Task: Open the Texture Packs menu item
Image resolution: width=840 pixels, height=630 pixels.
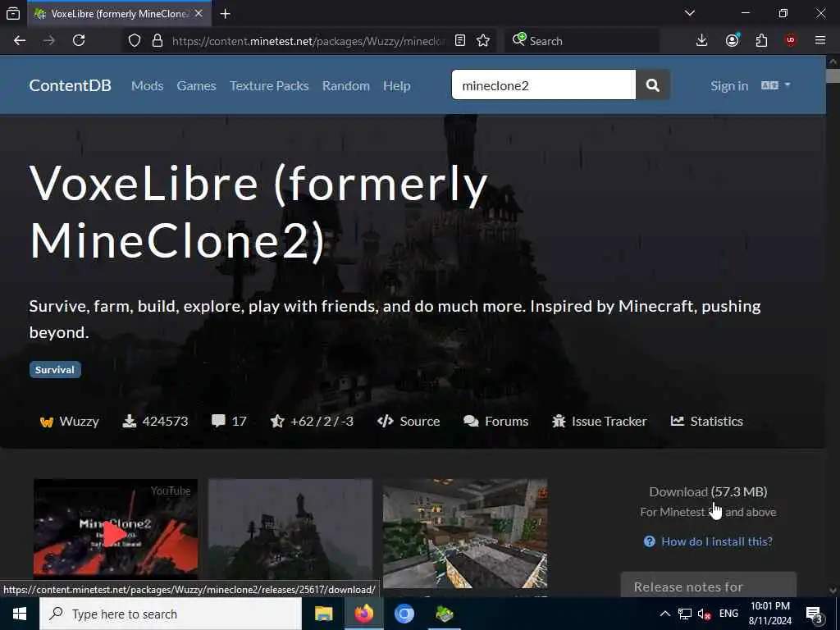Action: point(269,85)
